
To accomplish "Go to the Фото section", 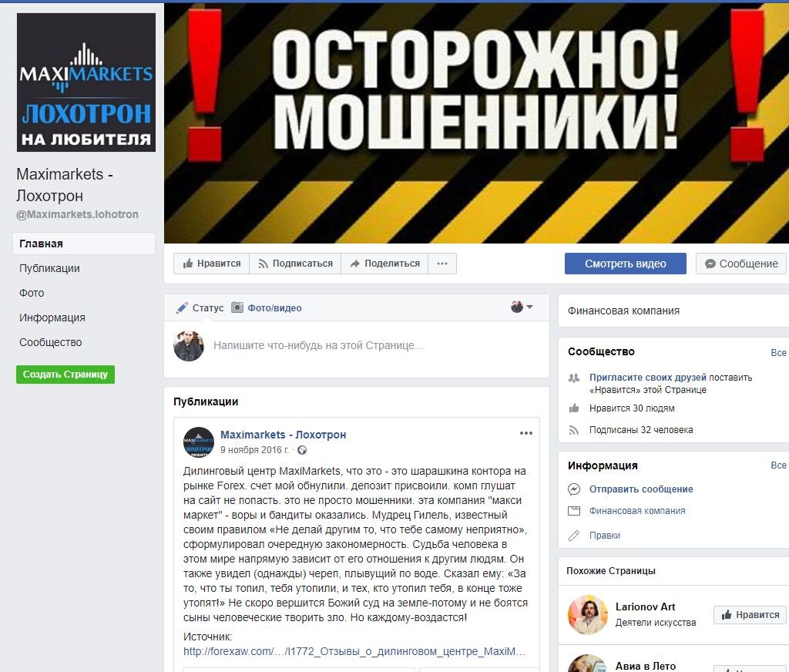I will click(31, 293).
